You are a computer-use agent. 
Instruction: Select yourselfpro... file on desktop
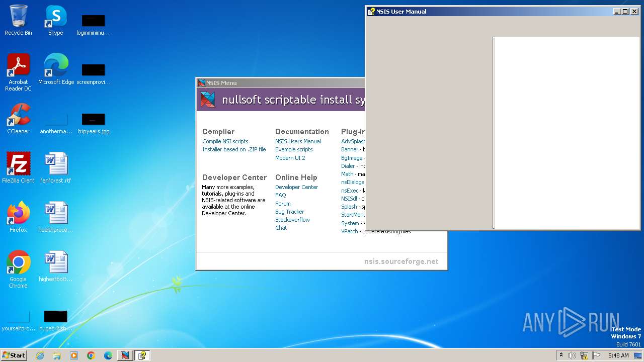[x=18, y=320]
